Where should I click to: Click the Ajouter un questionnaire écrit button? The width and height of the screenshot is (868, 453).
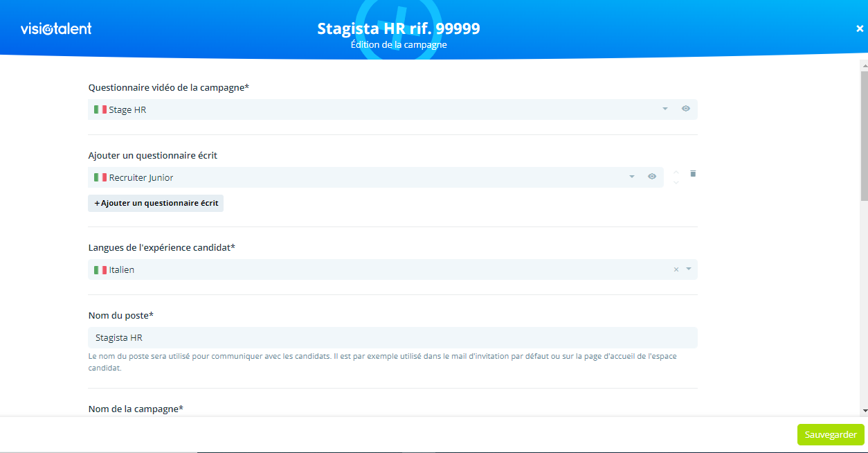[x=156, y=203]
